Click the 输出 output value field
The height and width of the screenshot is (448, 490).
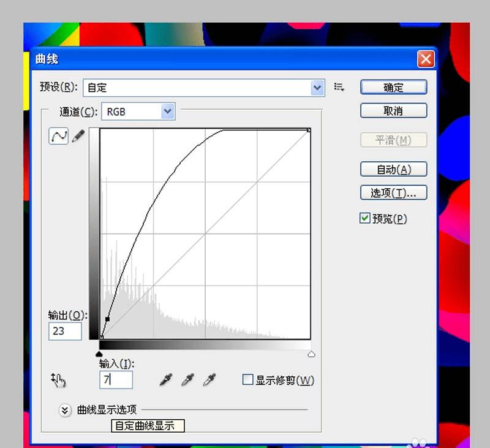click(x=65, y=331)
